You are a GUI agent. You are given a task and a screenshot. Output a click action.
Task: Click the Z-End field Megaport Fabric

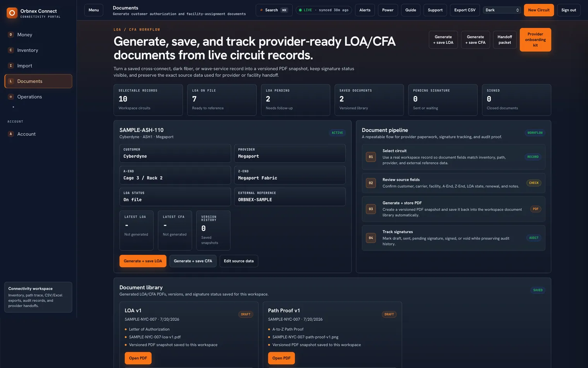pos(290,175)
